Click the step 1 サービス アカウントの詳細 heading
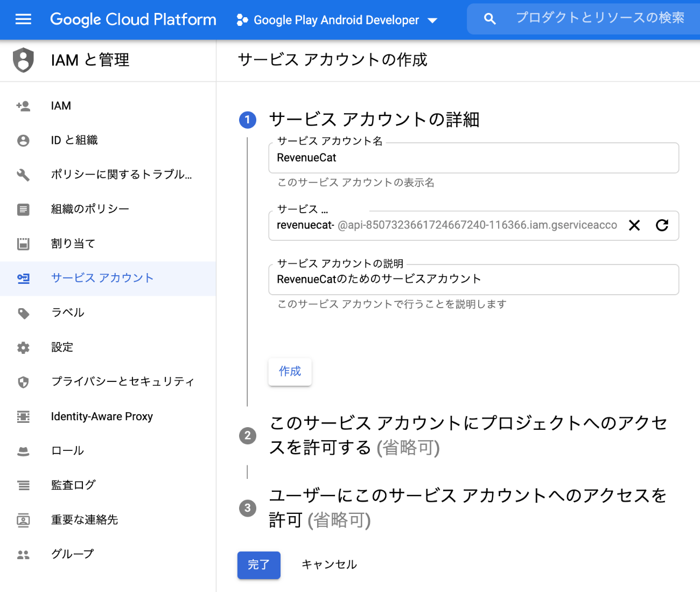This screenshot has height=592, width=700. pyautogui.click(x=374, y=119)
